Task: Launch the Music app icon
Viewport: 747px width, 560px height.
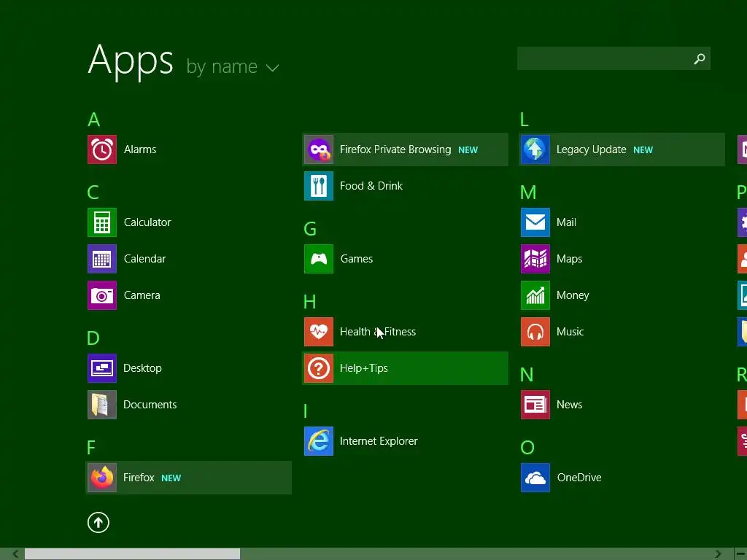Action: click(x=535, y=332)
